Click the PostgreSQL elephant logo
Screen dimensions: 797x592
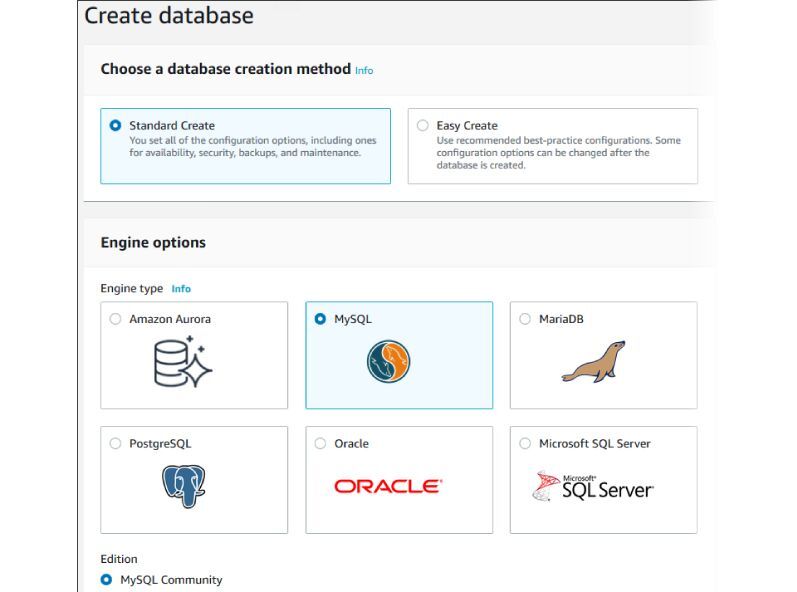[183, 486]
